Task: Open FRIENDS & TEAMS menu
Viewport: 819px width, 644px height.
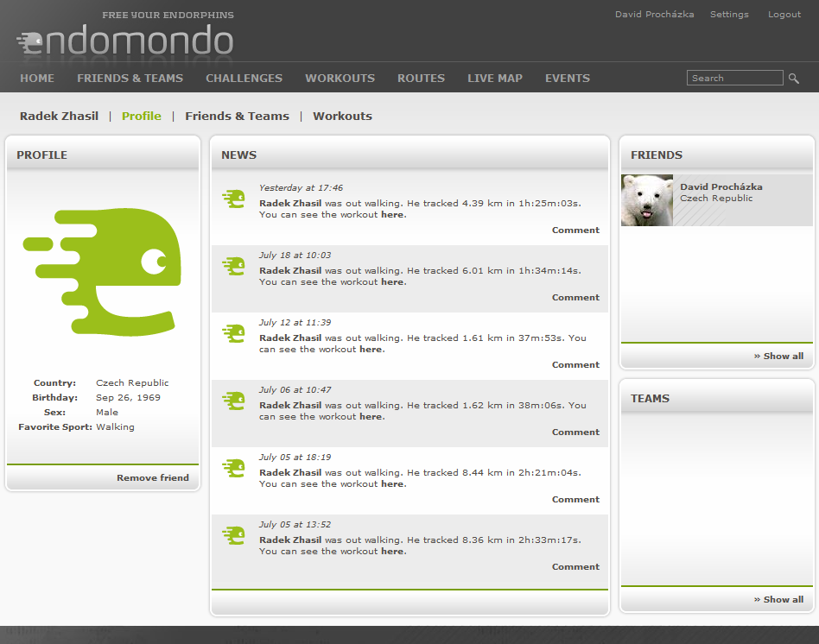Action: point(130,79)
